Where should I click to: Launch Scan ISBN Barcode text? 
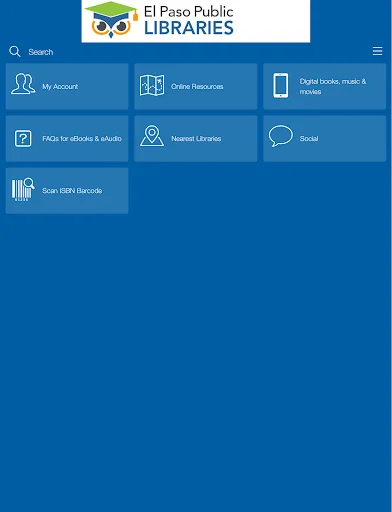[x=72, y=191]
